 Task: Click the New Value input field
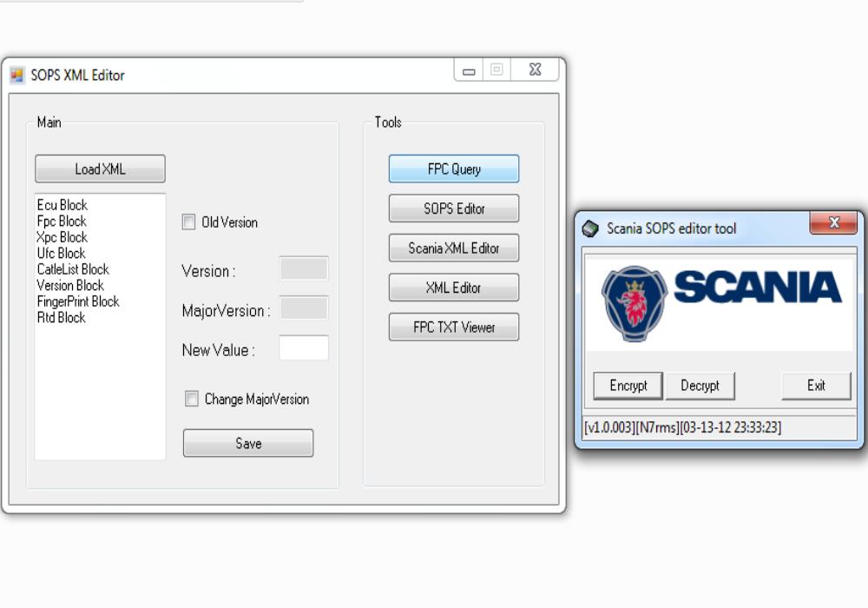303,347
